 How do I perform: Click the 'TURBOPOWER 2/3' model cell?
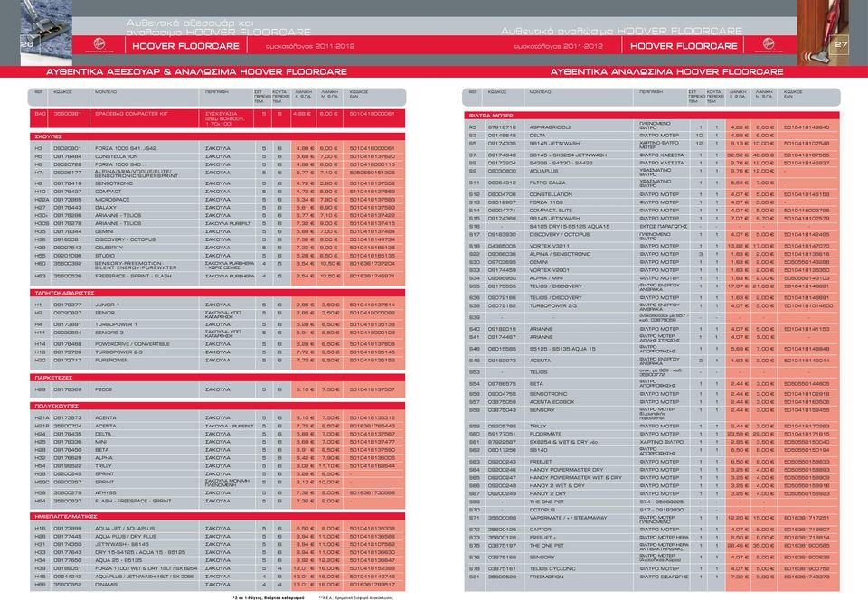[x=552, y=305]
